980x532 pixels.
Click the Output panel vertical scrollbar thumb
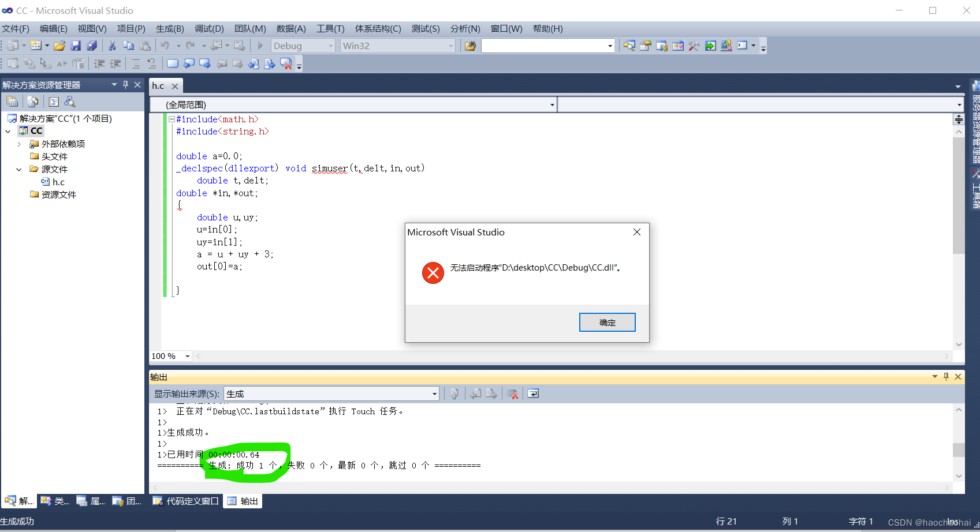(x=959, y=449)
